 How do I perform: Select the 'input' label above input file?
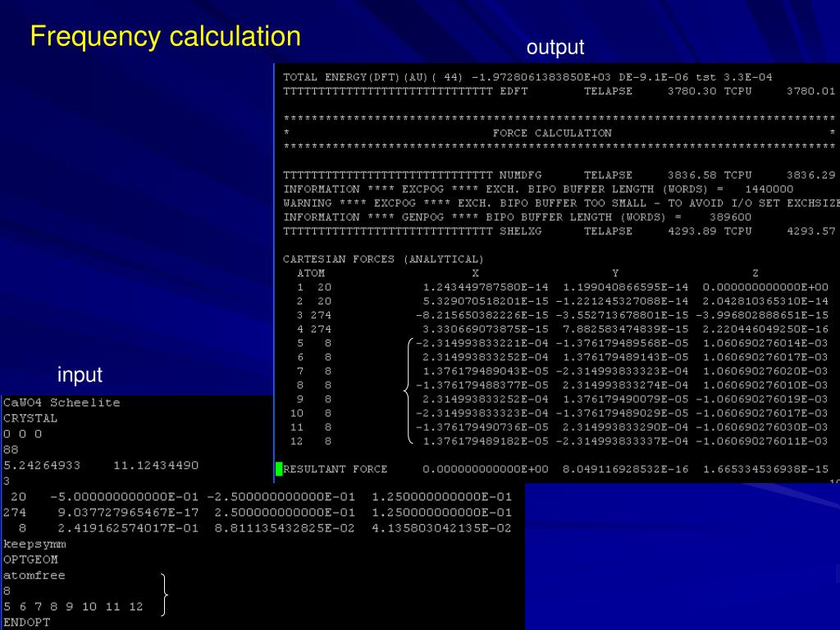80,374
